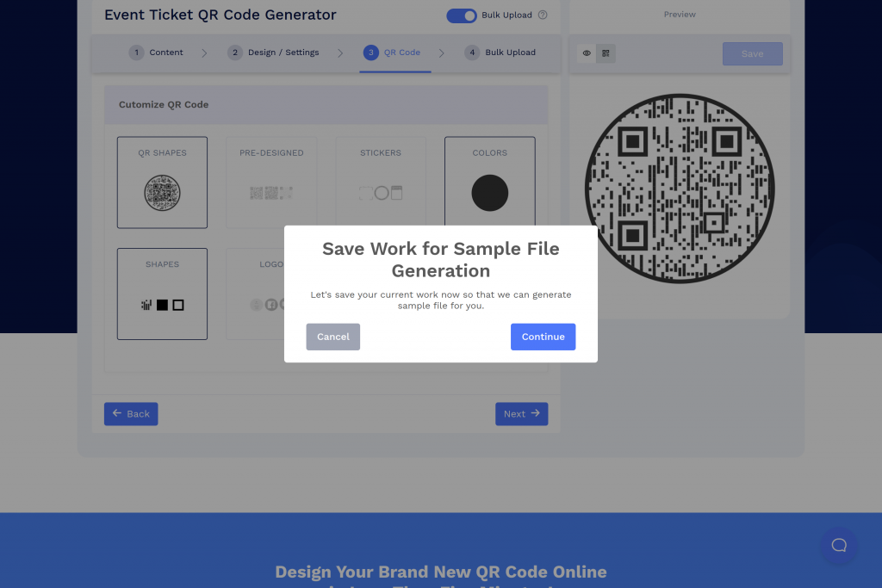Open the Pre-Designed QR templates panel
Viewport: 882px width, 588px height.
click(x=271, y=182)
